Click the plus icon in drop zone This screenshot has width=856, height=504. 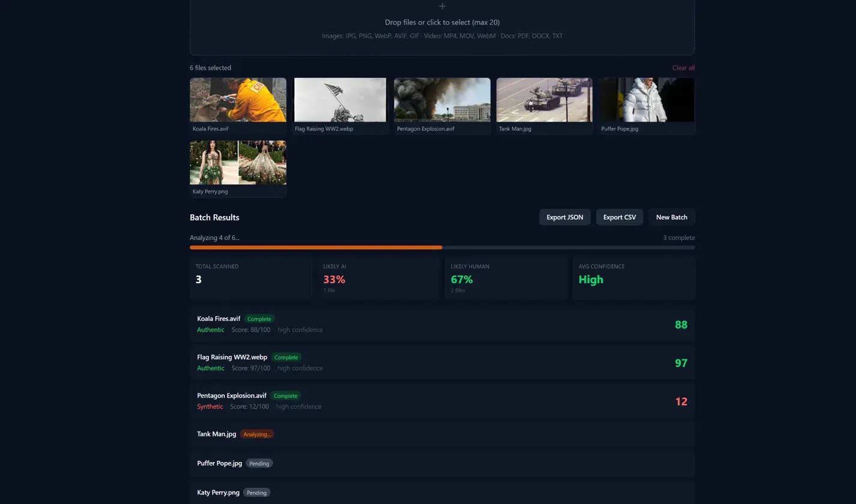pos(442,6)
